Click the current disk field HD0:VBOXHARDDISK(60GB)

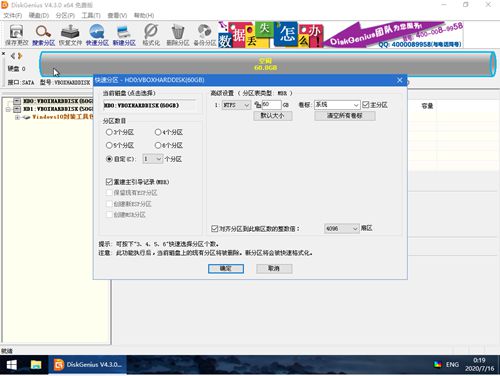pyautogui.click(x=149, y=105)
